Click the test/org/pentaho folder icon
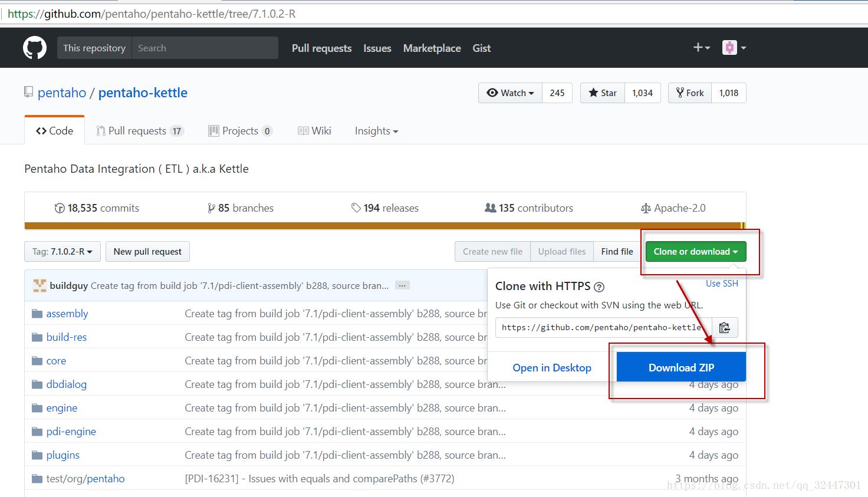The width and height of the screenshot is (868, 497). (x=37, y=479)
